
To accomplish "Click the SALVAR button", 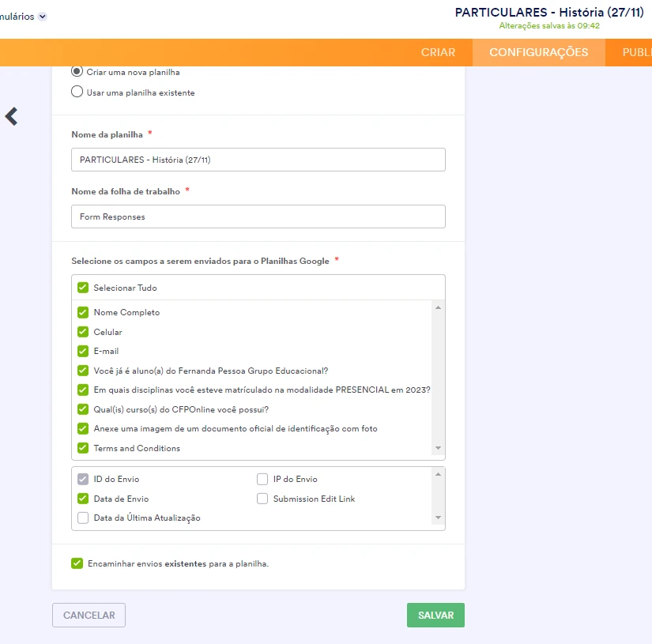I will (435, 615).
